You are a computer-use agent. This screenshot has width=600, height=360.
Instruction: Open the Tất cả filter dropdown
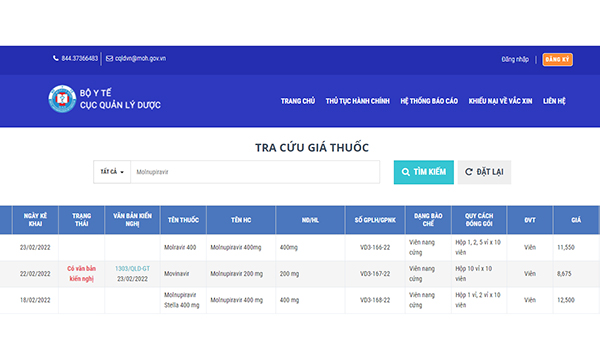pyautogui.click(x=112, y=172)
